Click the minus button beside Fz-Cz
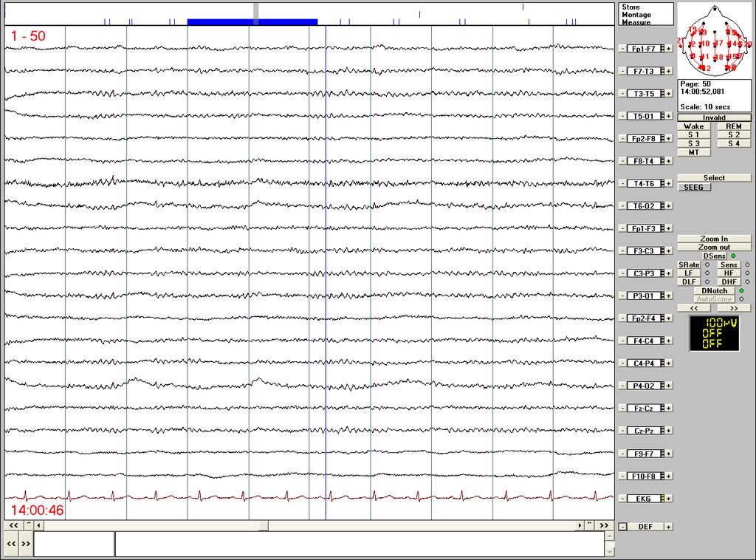 pos(622,409)
